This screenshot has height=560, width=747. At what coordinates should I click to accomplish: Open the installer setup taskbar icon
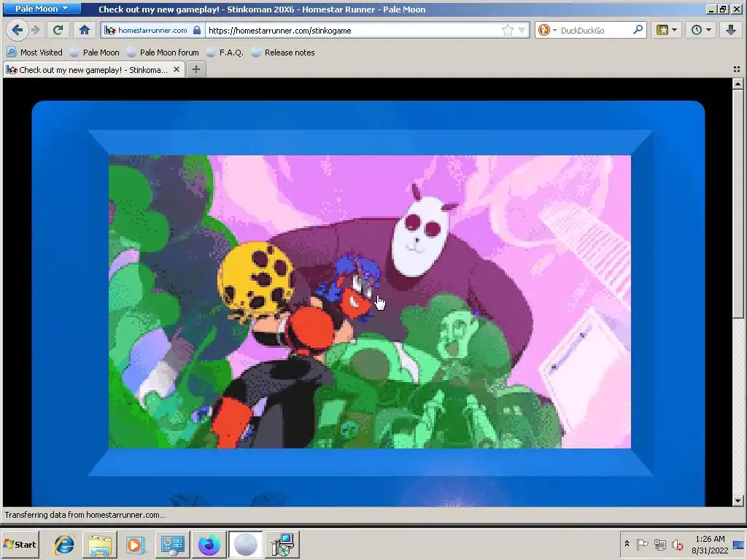[282, 544]
